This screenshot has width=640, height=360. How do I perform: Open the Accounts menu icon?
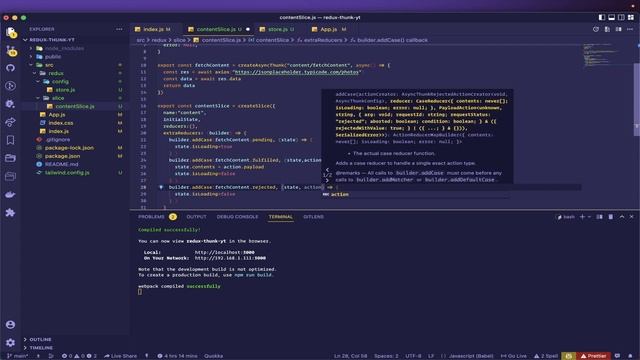pos(11,324)
